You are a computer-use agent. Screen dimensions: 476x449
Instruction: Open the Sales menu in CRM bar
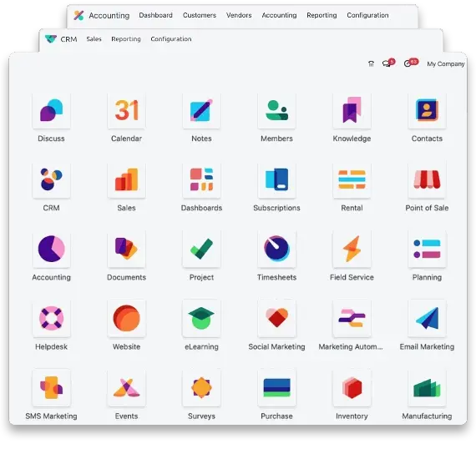click(x=94, y=39)
